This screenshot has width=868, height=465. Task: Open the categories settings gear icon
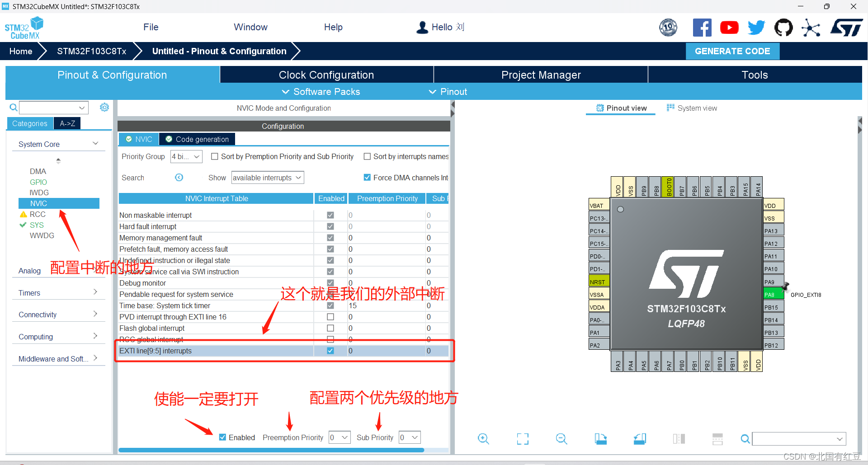tap(104, 107)
